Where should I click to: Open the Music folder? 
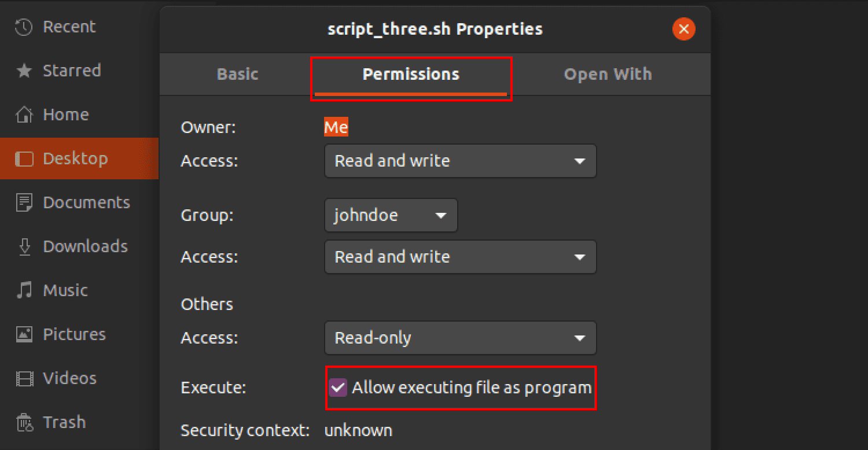point(65,290)
